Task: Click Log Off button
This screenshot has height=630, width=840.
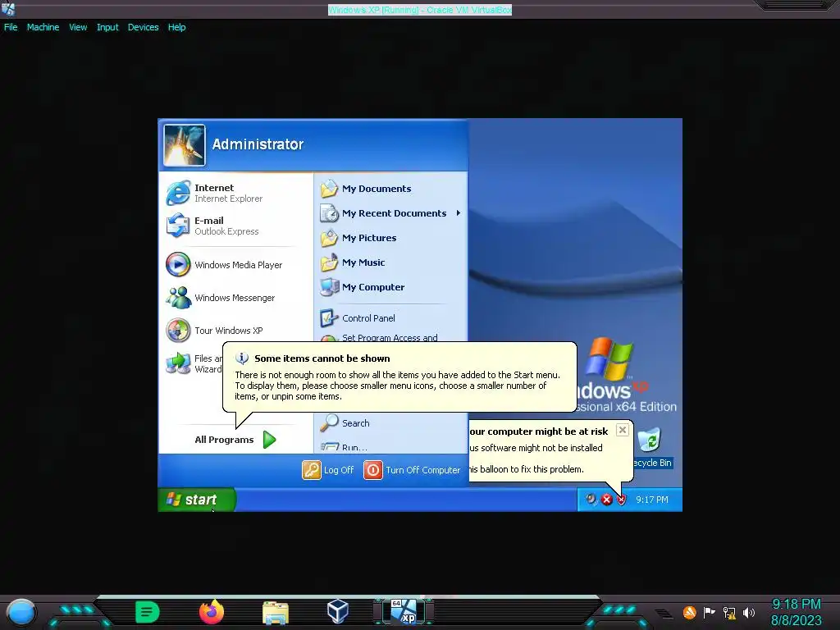Action: (328, 470)
